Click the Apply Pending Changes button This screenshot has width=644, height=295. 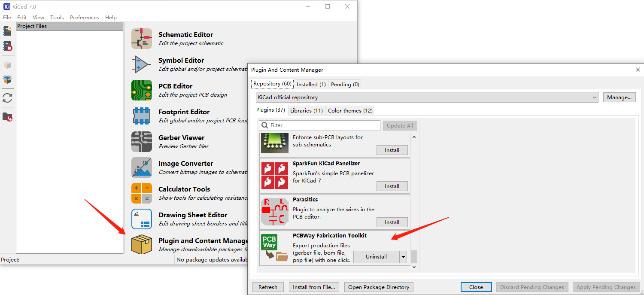click(606, 287)
